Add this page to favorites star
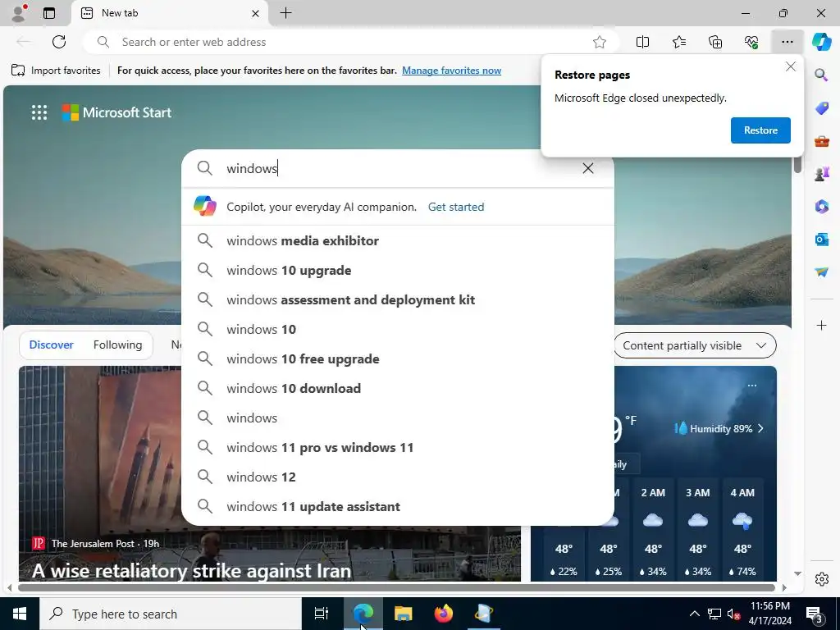The width and height of the screenshot is (840, 630). (x=600, y=42)
